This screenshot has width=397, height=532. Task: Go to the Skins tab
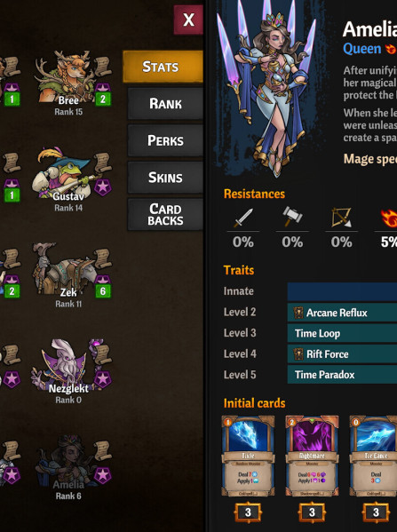(165, 178)
